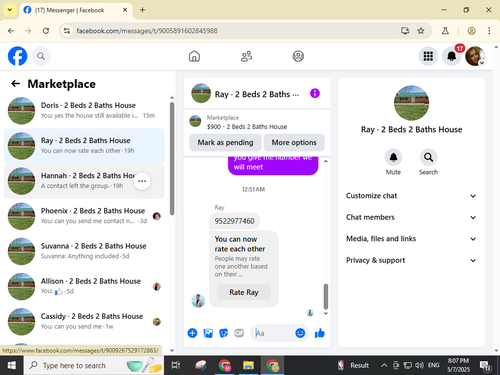Show hidden system tray icons chevron
This screenshot has width=500, height=375.
384,365
